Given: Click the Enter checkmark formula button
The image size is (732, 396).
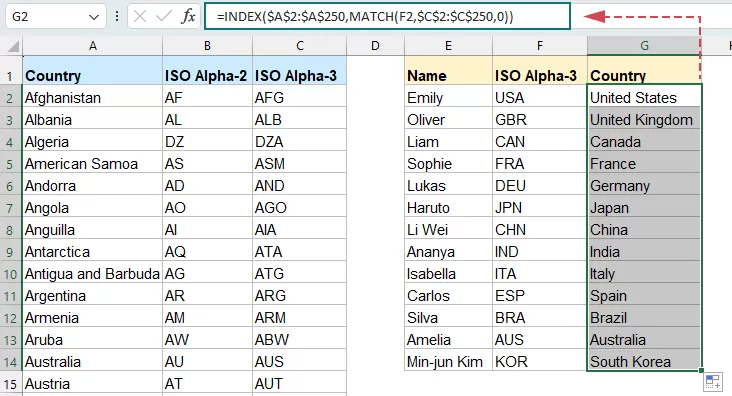Looking at the screenshot, I should point(163,17).
